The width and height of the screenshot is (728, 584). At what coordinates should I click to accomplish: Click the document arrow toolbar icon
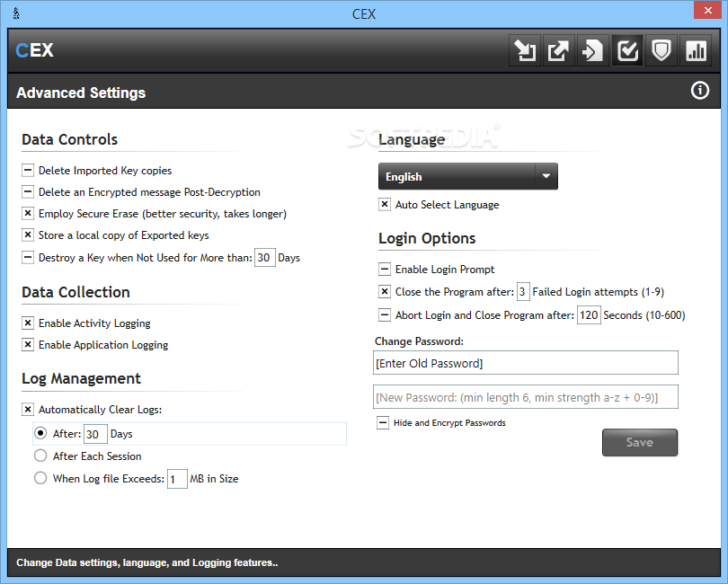pyautogui.click(x=593, y=50)
